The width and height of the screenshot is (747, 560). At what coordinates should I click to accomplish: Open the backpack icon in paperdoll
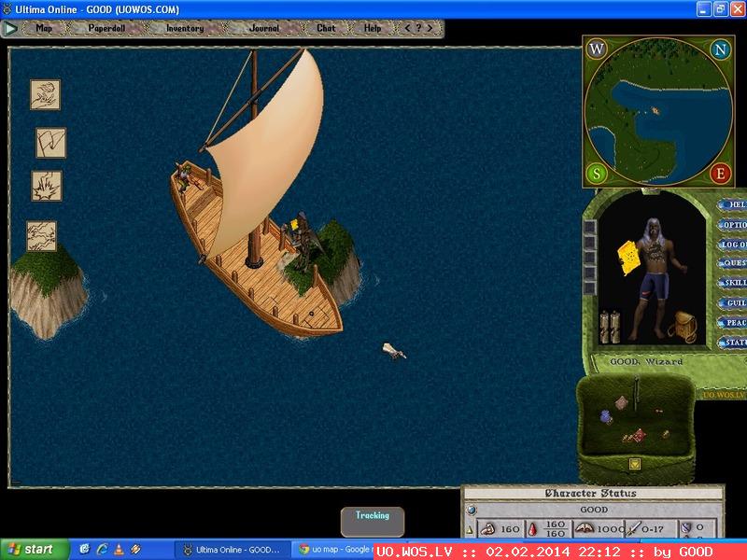683,328
